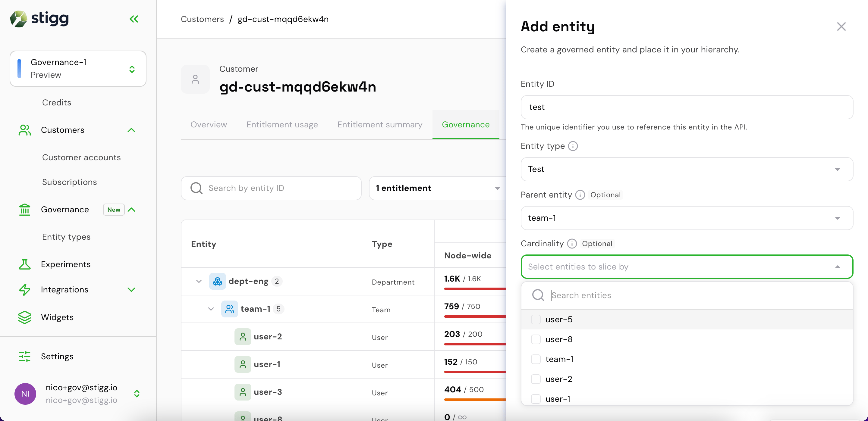Screen dimensions: 868x421
Task: Click the Widgets layers icon
Action: pyautogui.click(x=25, y=317)
